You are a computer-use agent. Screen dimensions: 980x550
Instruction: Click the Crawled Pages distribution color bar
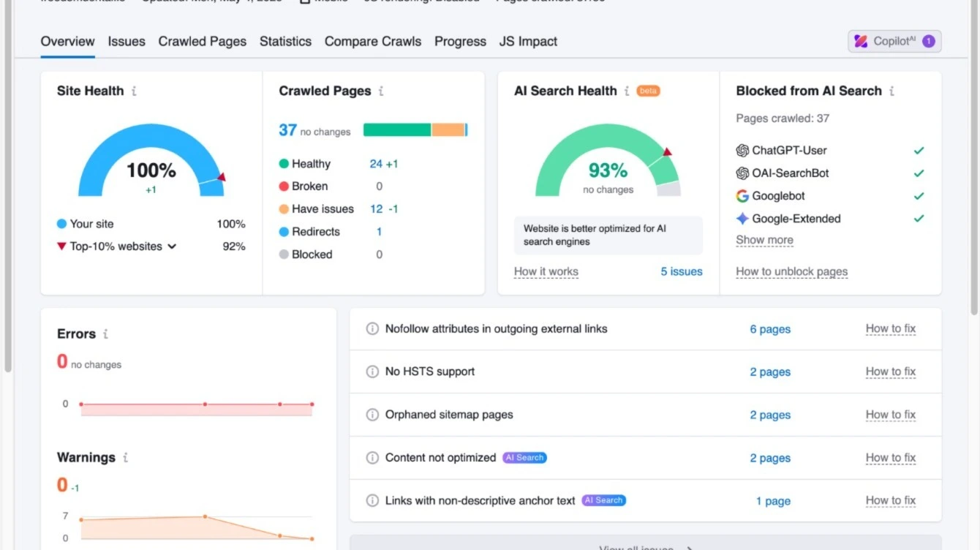415,130
